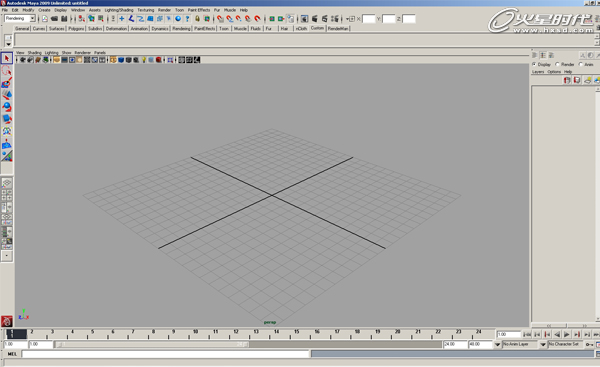Click the MEL command input field

[165, 354]
